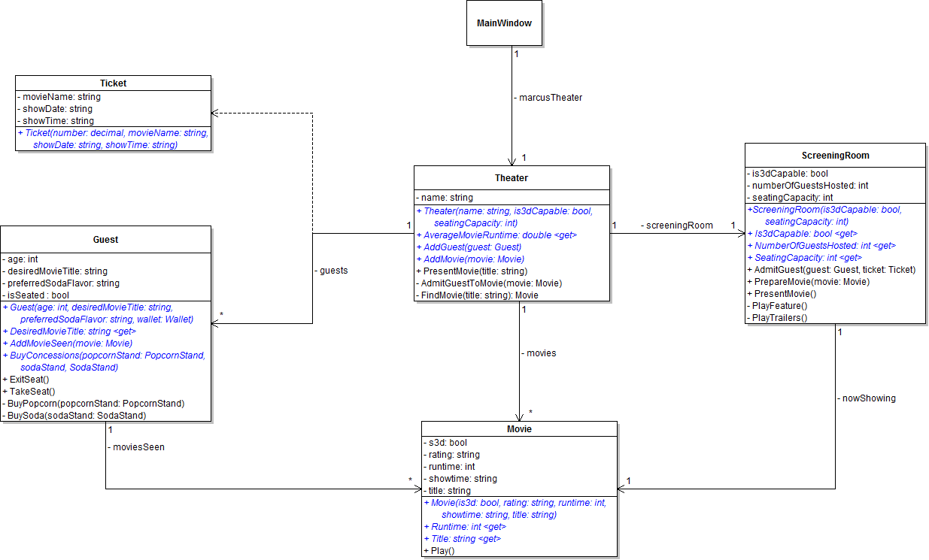
Task: Select the Guest class header
Action: tap(105, 240)
